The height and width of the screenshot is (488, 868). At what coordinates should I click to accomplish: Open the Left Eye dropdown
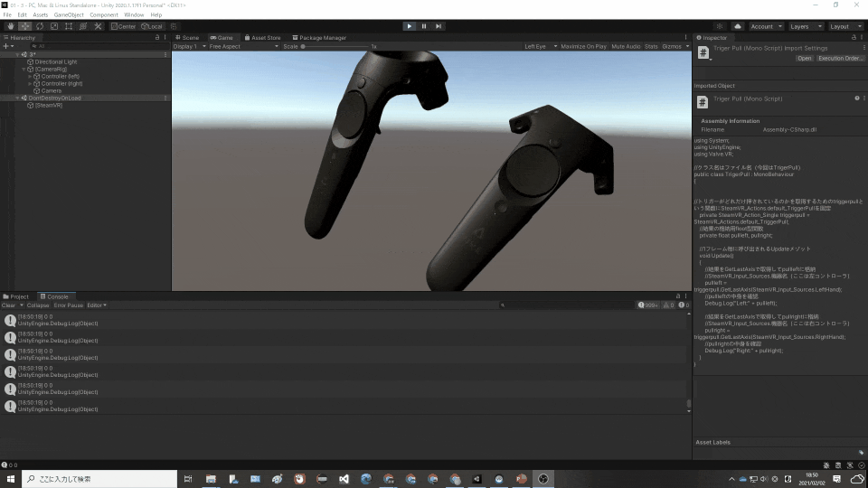click(x=541, y=46)
